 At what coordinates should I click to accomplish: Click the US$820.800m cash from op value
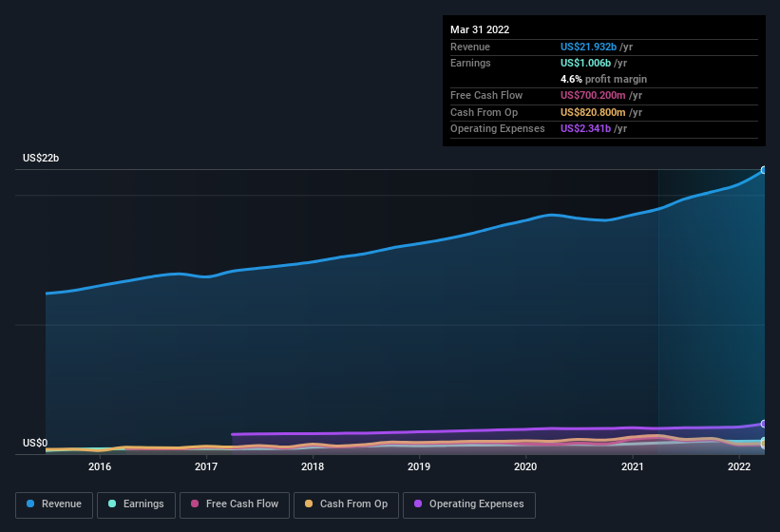593,112
